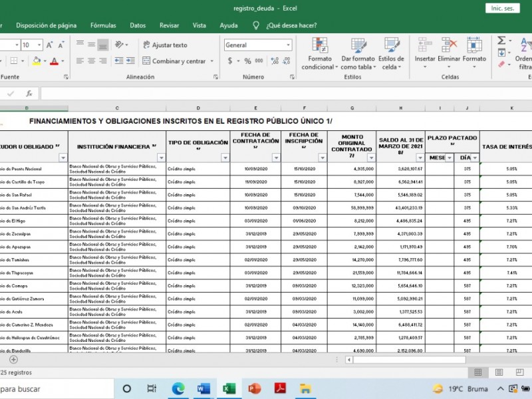The height and width of the screenshot is (399, 532).
Task: Click the Fill down icon
Action: [x=501, y=53]
